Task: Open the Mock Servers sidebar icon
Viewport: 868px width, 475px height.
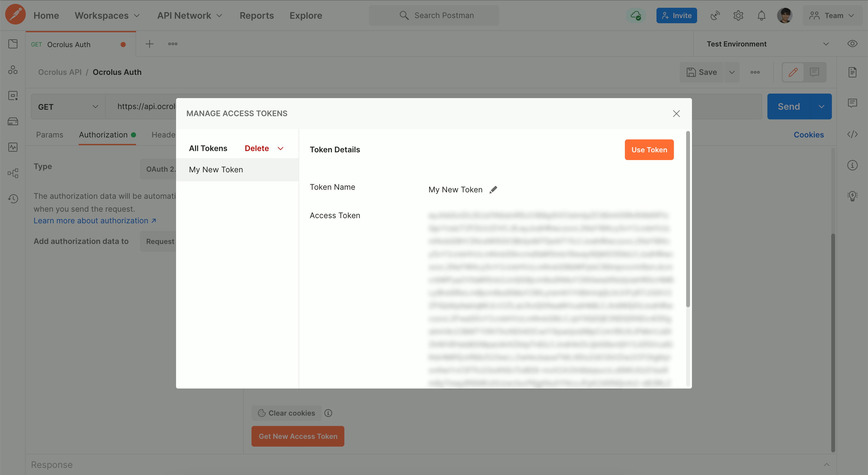Action: tap(13, 121)
